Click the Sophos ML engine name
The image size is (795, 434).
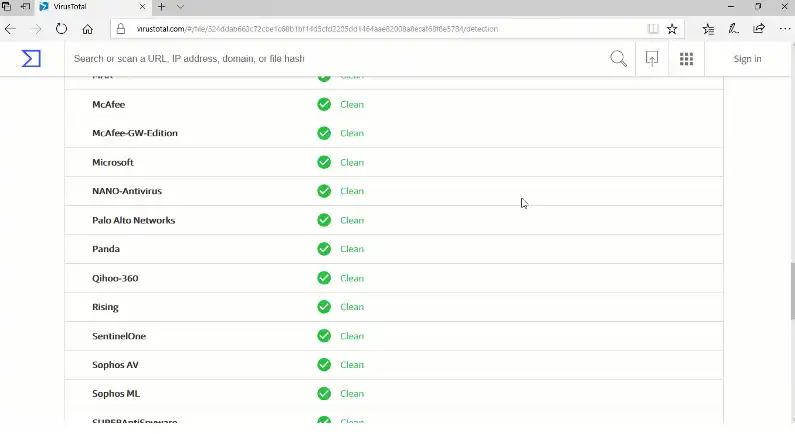click(116, 393)
